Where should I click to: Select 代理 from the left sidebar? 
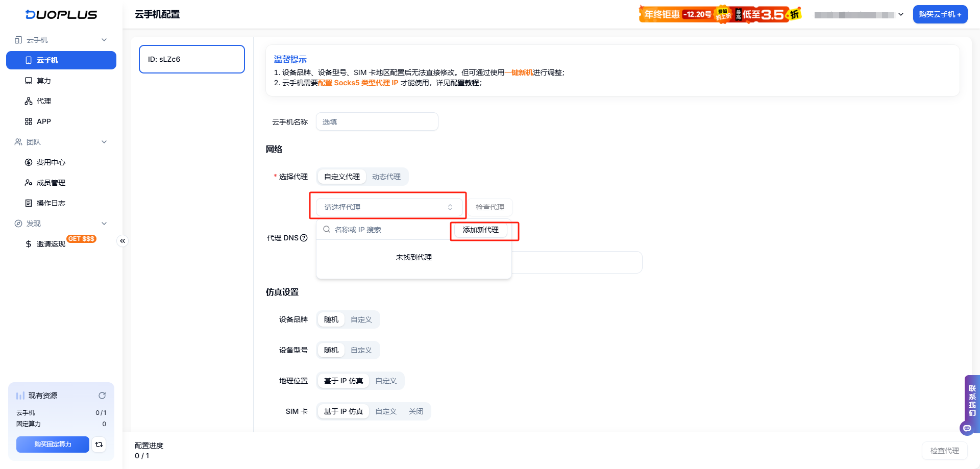[44, 101]
